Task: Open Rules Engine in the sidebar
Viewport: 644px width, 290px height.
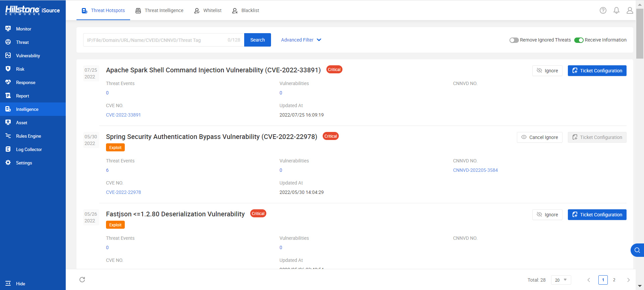Action: 33,136
